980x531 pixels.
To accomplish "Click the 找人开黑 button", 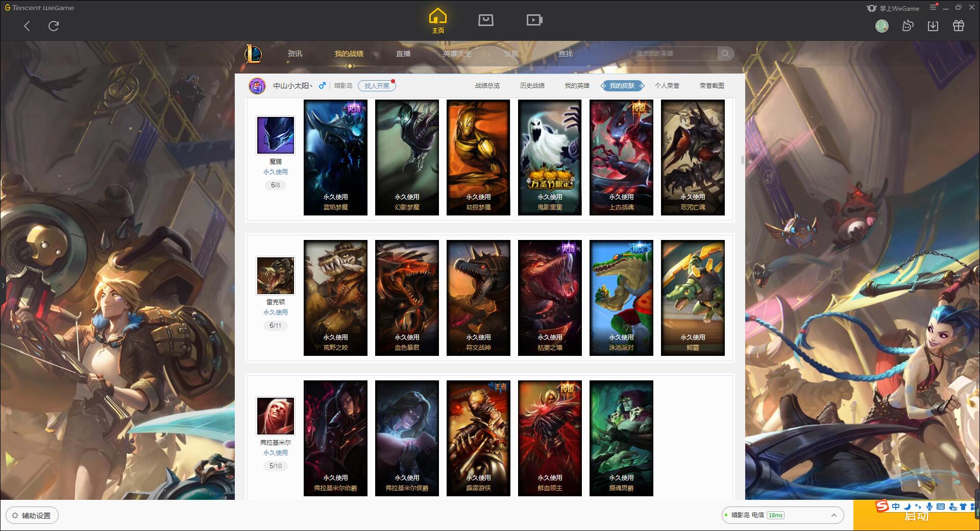I will tap(377, 86).
